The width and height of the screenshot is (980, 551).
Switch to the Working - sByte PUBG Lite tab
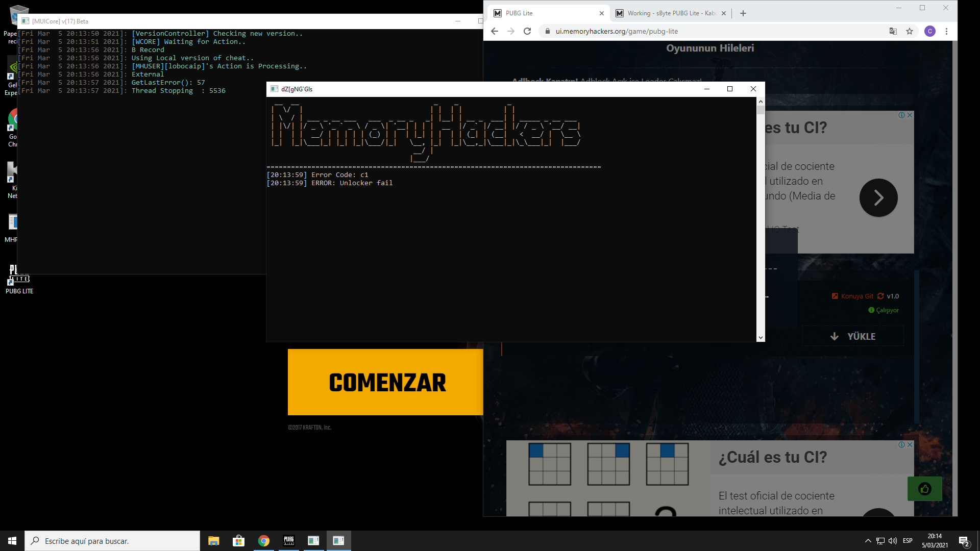coord(671,13)
